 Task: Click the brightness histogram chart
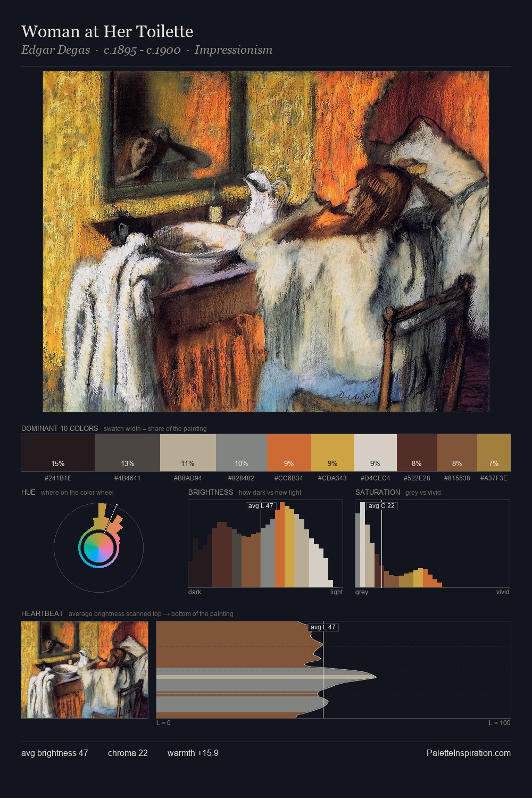pos(265,544)
